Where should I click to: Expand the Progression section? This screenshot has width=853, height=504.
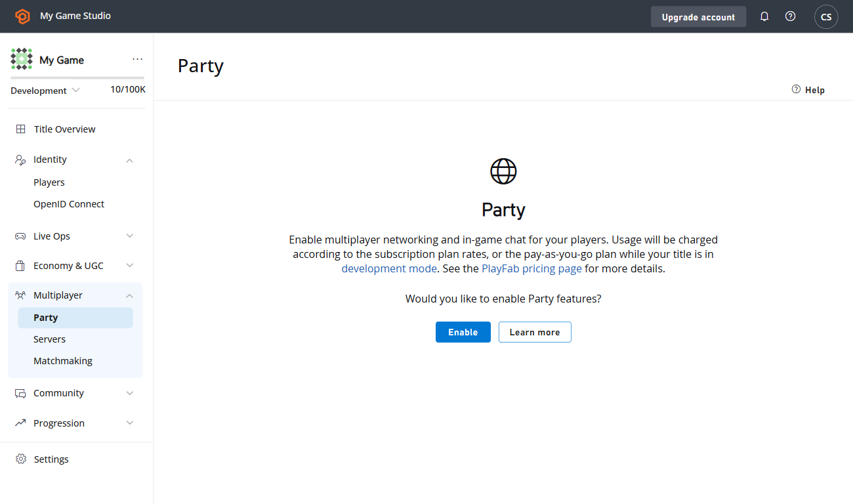pos(129,423)
